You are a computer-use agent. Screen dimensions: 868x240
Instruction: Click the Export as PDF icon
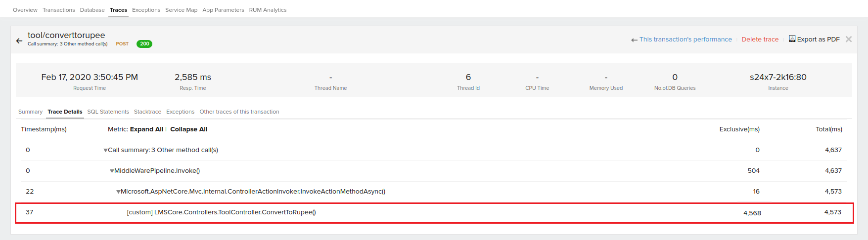[792, 39]
